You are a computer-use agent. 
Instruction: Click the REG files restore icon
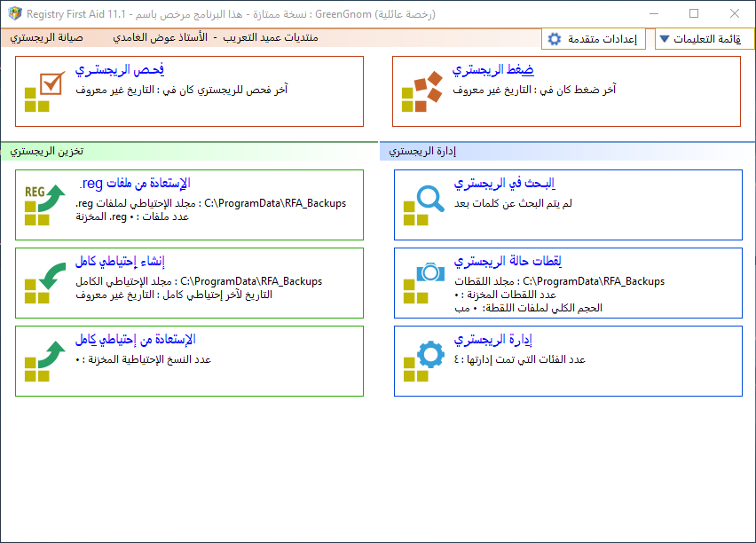coord(44,205)
